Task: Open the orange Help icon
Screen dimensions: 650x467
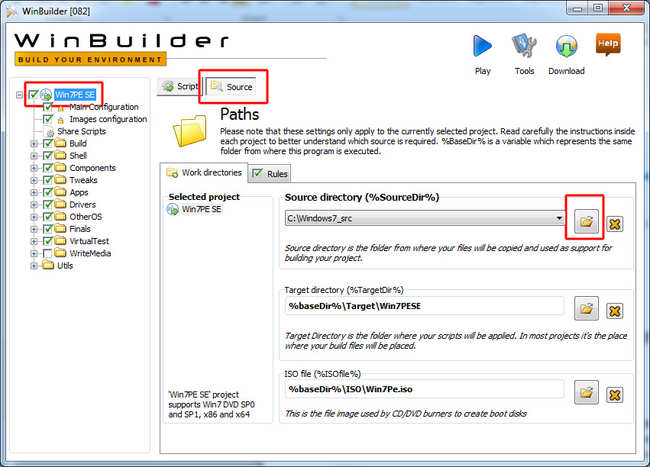Action: (608, 45)
